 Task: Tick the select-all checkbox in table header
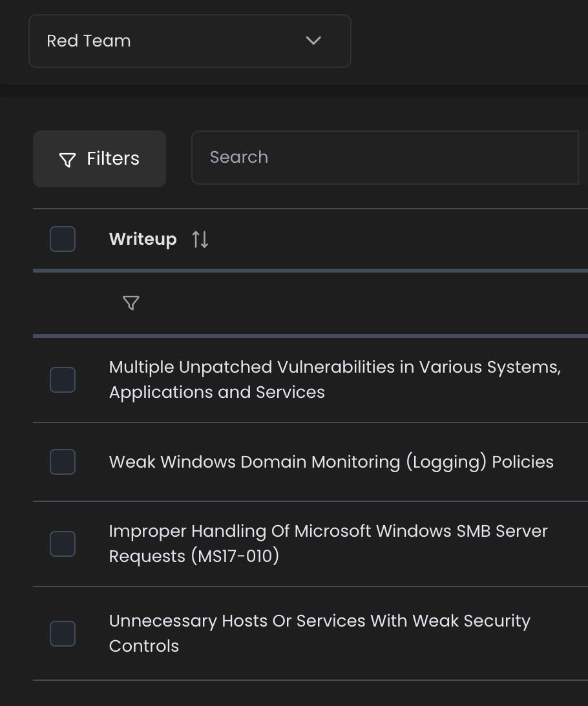click(63, 239)
